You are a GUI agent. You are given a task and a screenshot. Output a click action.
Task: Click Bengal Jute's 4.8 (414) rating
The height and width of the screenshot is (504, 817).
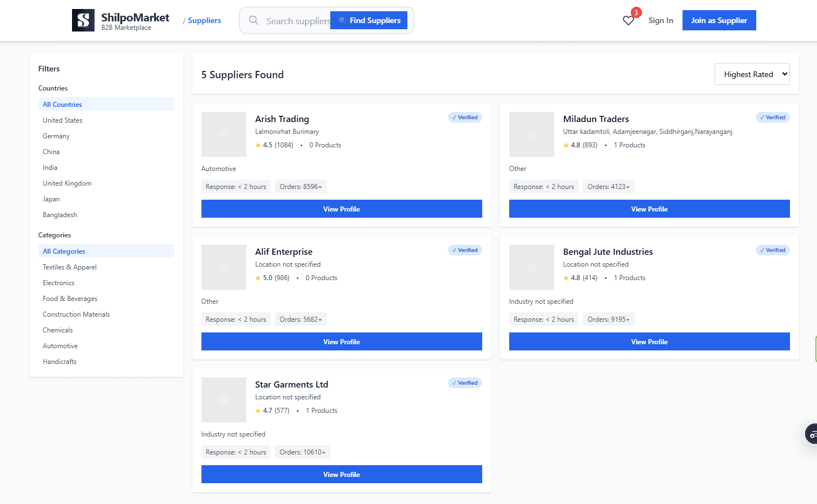580,277
